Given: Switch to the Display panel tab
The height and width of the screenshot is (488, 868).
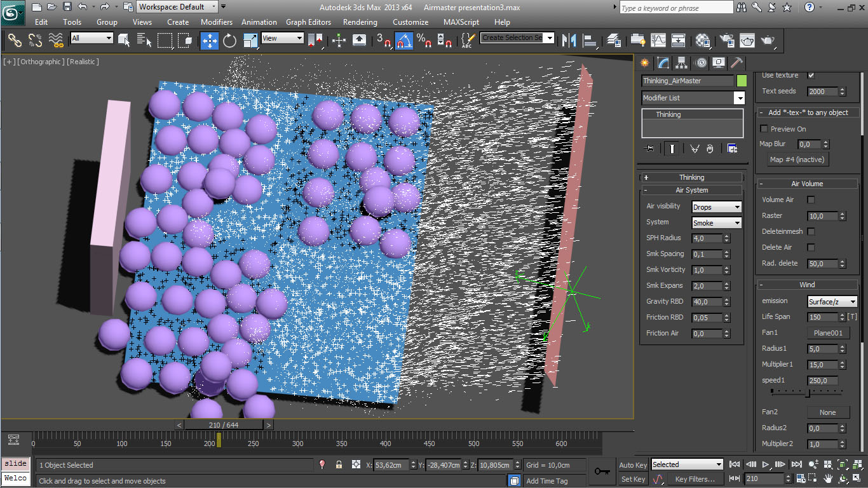Looking at the screenshot, I should (719, 63).
